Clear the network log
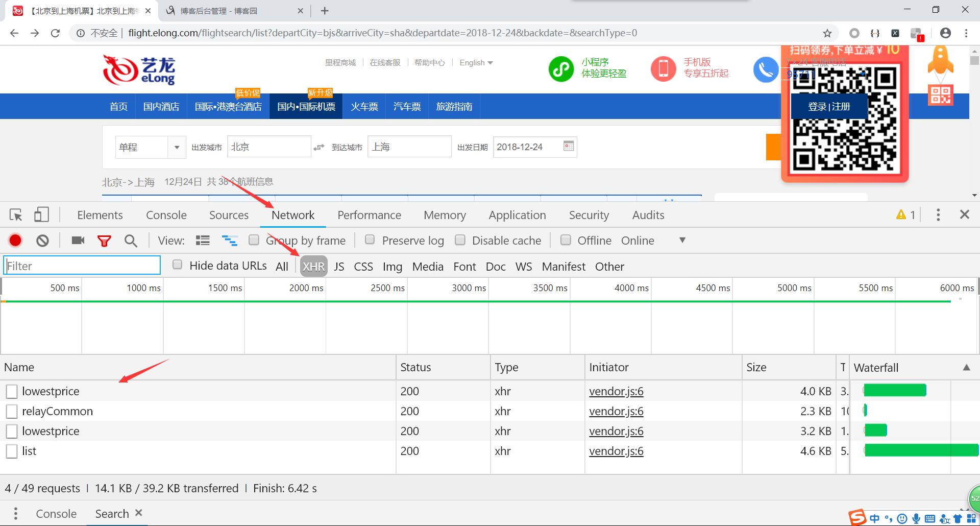This screenshot has width=980, height=526. (43, 241)
